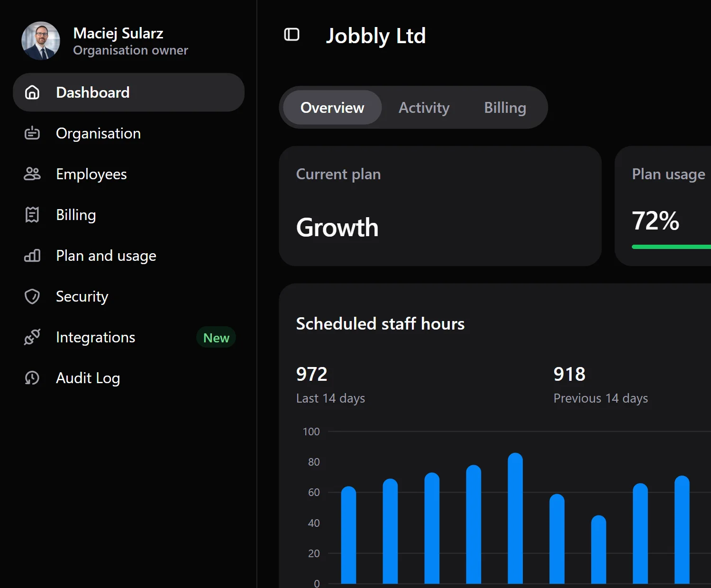
Task: Click the Plan and usage chart icon
Action: point(32,256)
